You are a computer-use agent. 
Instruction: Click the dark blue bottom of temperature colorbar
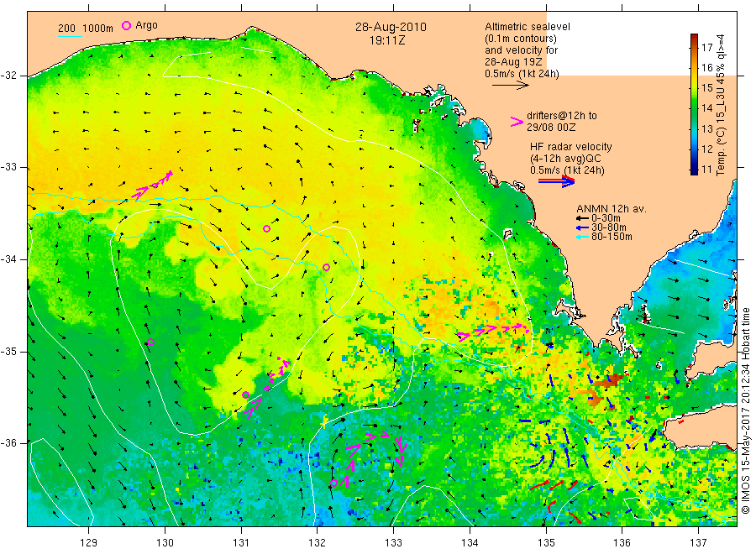tap(694, 170)
